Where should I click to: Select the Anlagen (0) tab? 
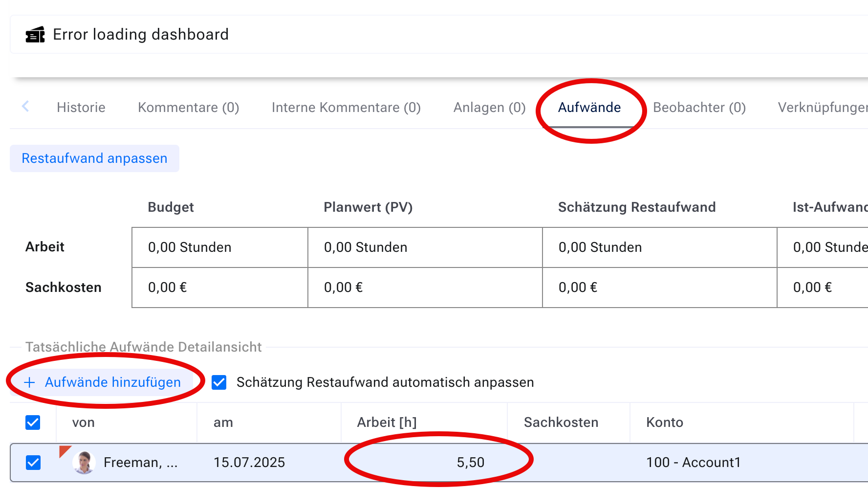(x=489, y=108)
